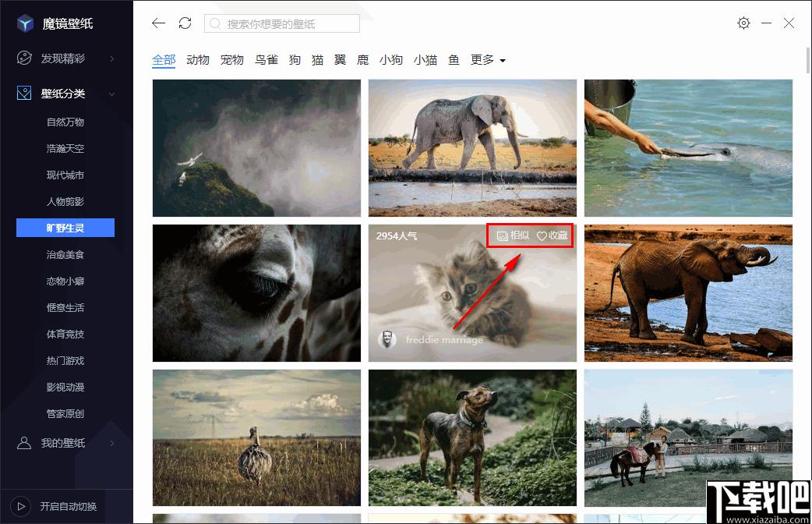This screenshot has height=524, width=812.
Task: Select the 鱼 tag
Action: coord(454,60)
